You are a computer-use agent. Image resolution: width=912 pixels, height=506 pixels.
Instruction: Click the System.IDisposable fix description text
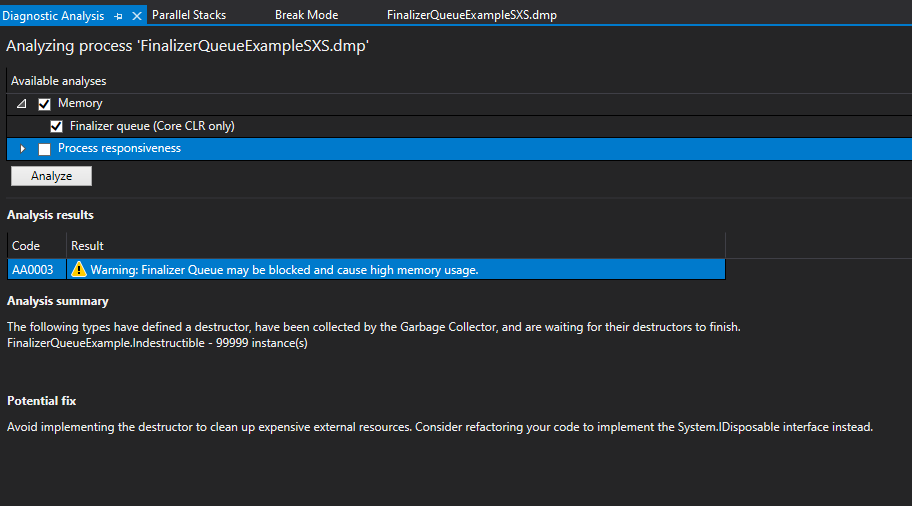click(x=440, y=427)
